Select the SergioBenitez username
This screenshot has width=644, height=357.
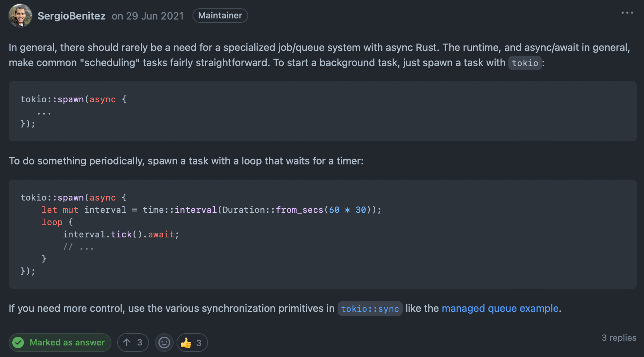tap(72, 16)
